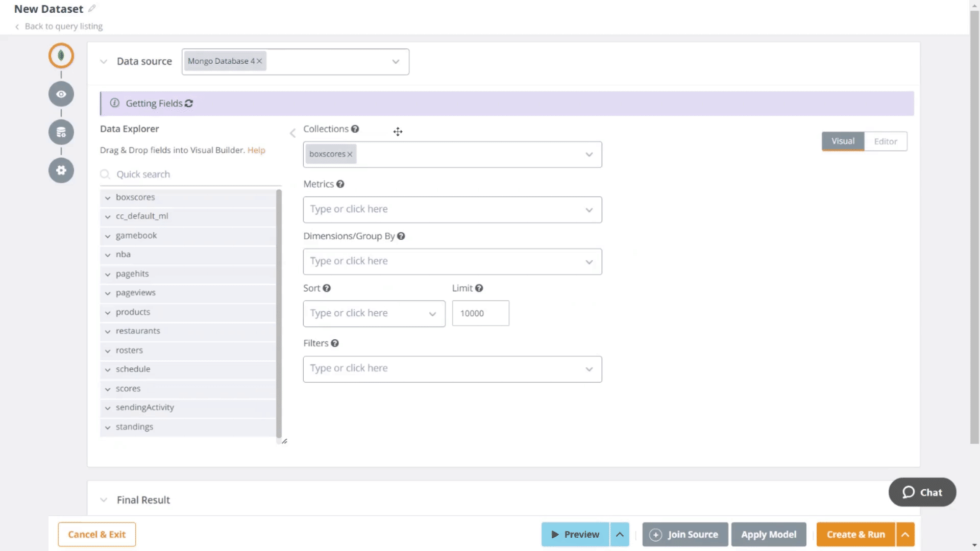Click the gear settings step icon

61,170
